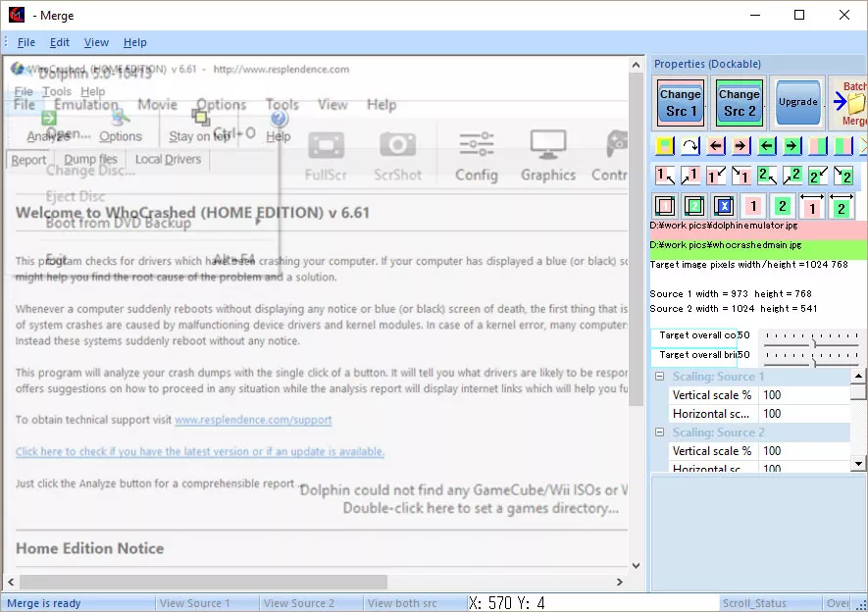The width and height of the screenshot is (868, 612).
Task: Click the yellow stacked-sources layout icon
Action: tap(665, 146)
